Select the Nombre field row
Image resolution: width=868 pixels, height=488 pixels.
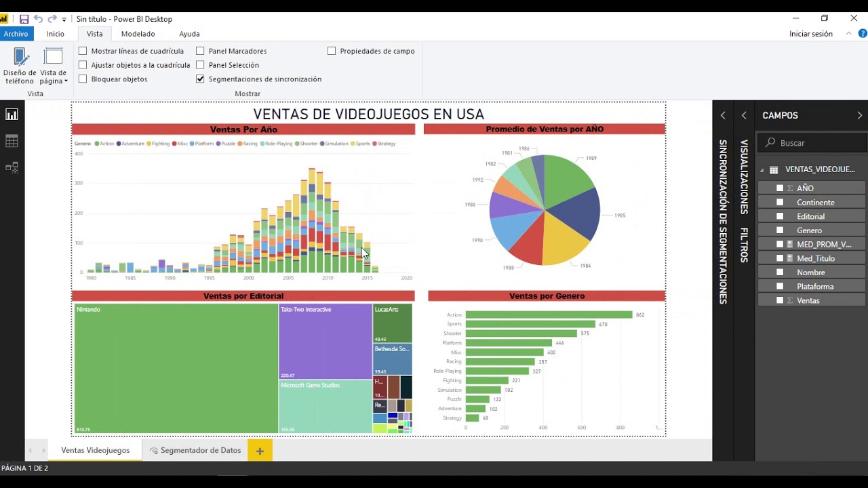812,272
